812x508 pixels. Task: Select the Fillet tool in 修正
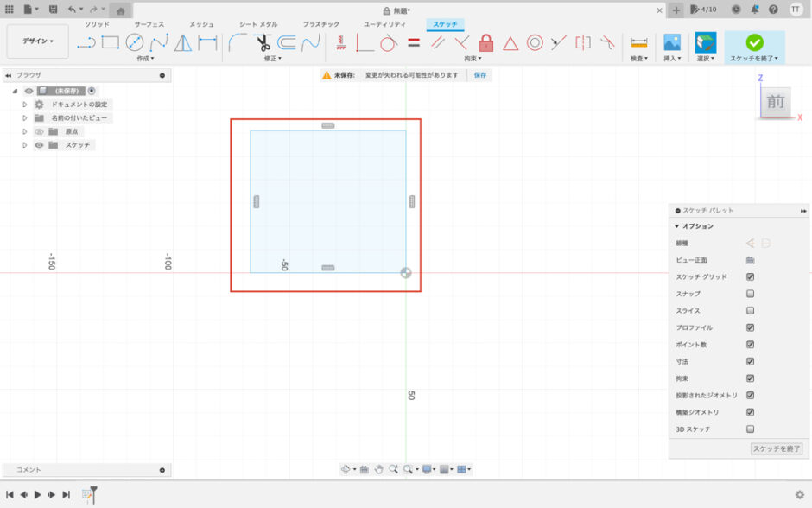coord(238,42)
